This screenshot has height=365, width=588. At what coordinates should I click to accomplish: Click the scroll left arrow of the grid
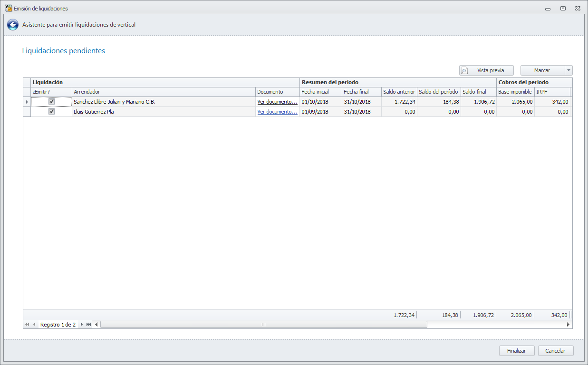(96, 325)
